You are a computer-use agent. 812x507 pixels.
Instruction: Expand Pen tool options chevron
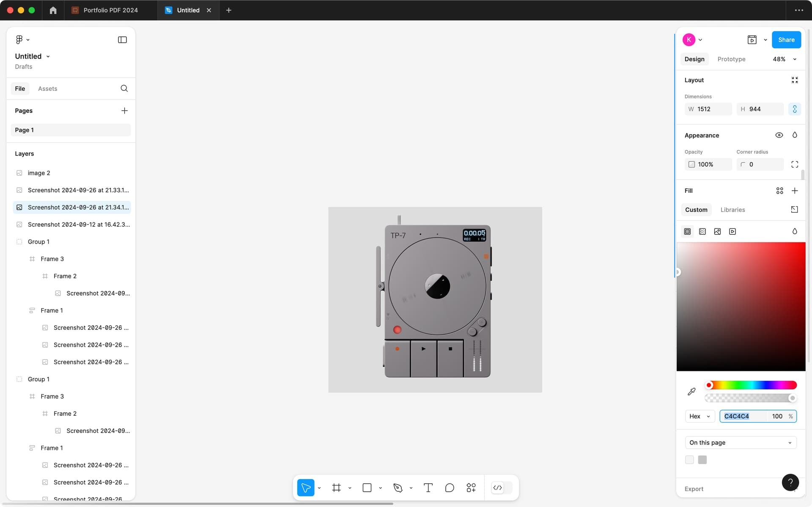point(411,488)
